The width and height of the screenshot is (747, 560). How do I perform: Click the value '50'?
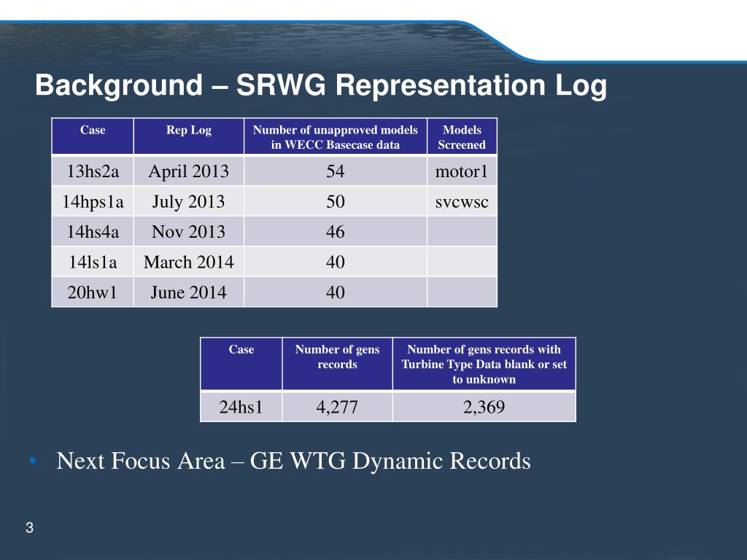336,201
